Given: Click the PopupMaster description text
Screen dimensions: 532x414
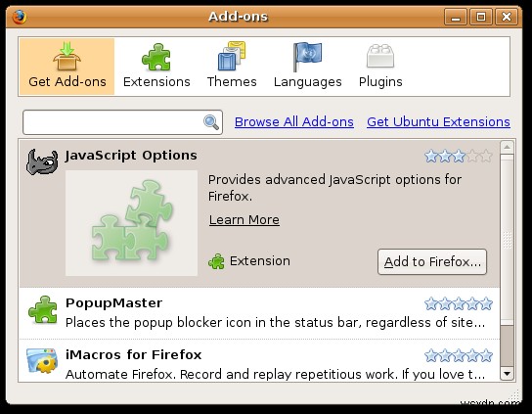Looking at the screenshot, I should point(275,323).
